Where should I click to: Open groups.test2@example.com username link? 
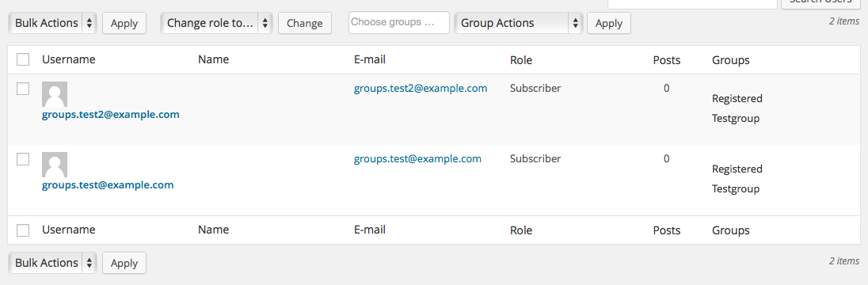click(x=111, y=115)
